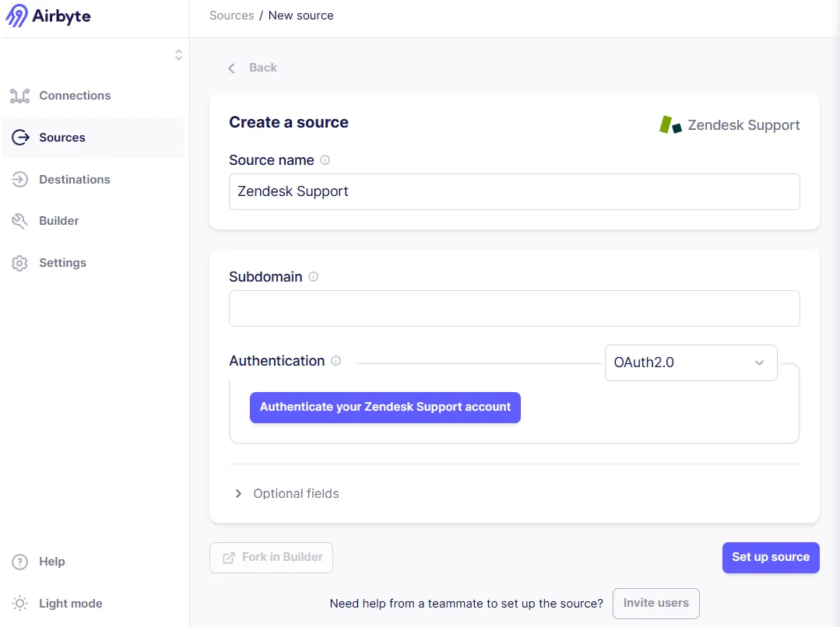Authenticate your Zendesk Support account
Image resolution: width=840 pixels, height=627 pixels.
pyautogui.click(x=385, y=408)
